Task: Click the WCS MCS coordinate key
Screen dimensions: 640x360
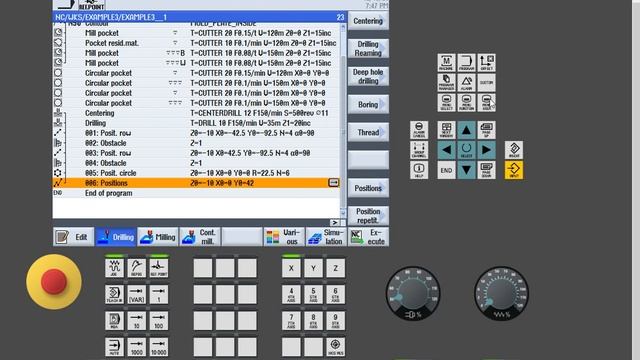Action: (x=336, y=347)
